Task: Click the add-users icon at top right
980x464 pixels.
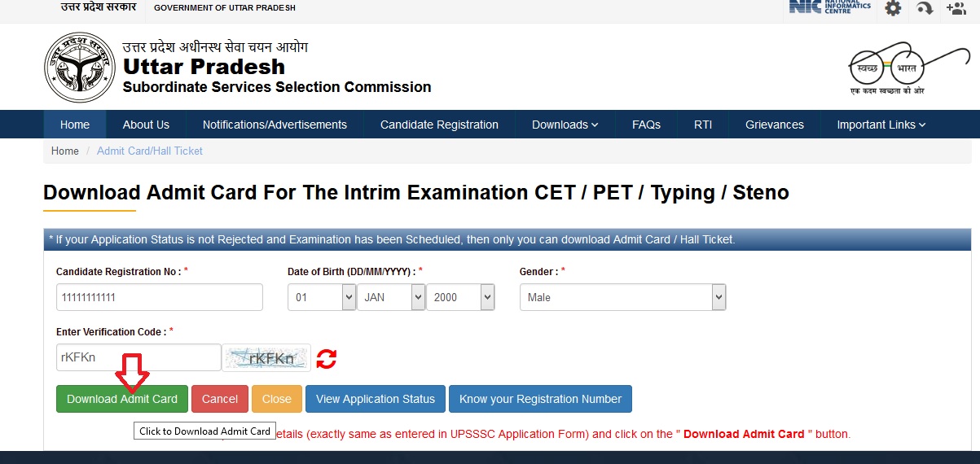Action: pos(956,8)
